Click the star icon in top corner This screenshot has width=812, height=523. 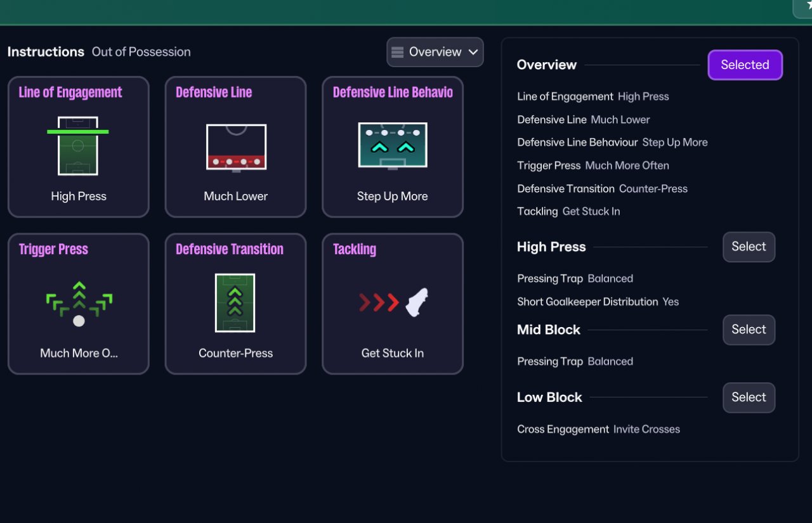click(x=808, y=5)
